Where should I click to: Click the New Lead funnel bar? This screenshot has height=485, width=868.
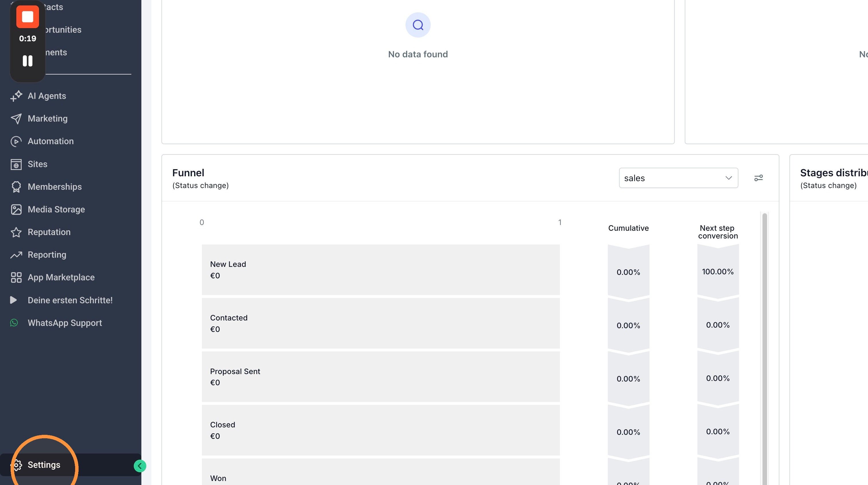pos(381,270)
